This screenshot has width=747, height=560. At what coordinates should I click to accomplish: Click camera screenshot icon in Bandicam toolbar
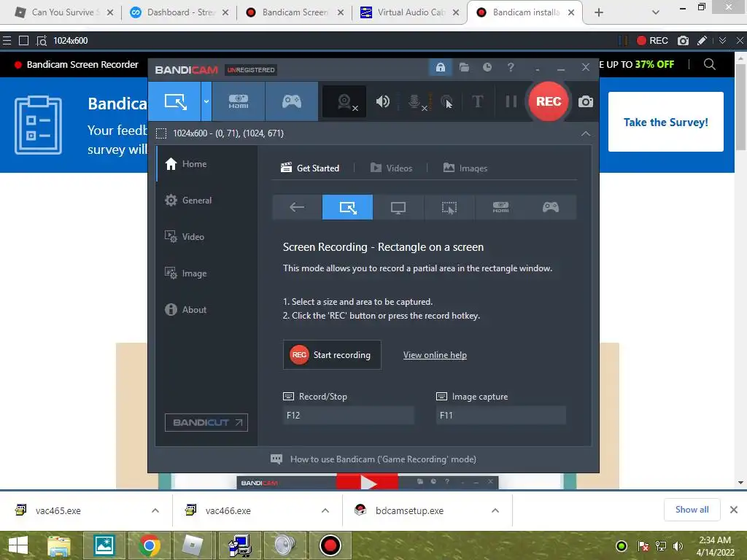(x=586, y=101)
